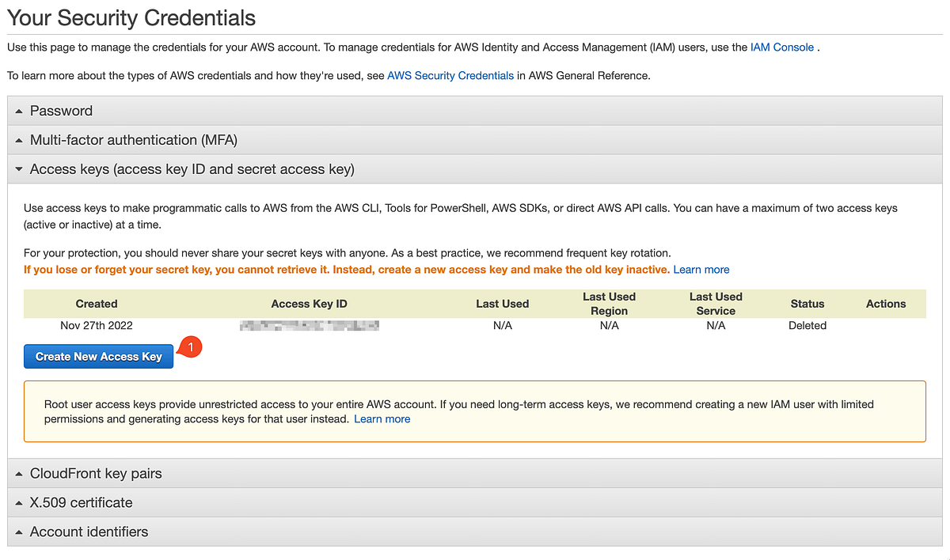This screenshot has width=950, height=560.
Task: Click Learn more in the root user warning
Action: tap(382, 418)
